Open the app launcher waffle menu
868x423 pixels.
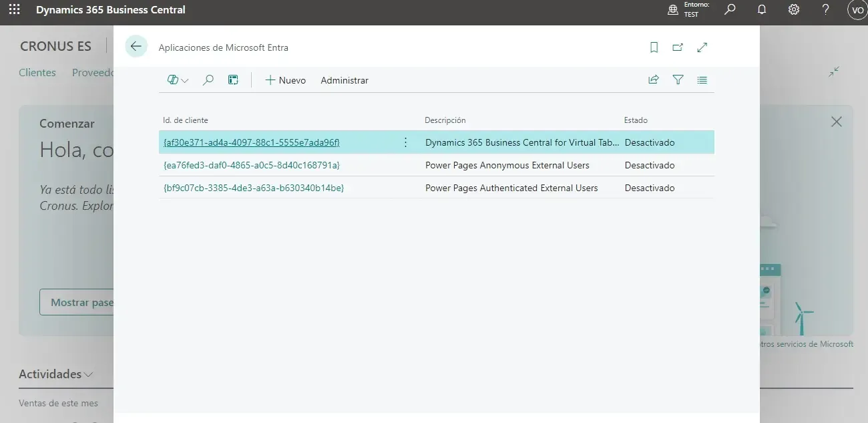tap(14, 10)
